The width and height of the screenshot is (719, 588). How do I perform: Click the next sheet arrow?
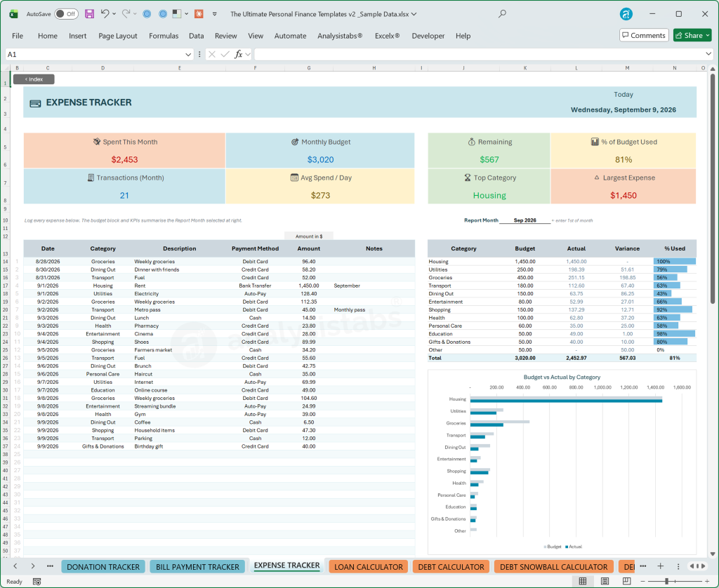pyautogui.click(x=32, y=566)
